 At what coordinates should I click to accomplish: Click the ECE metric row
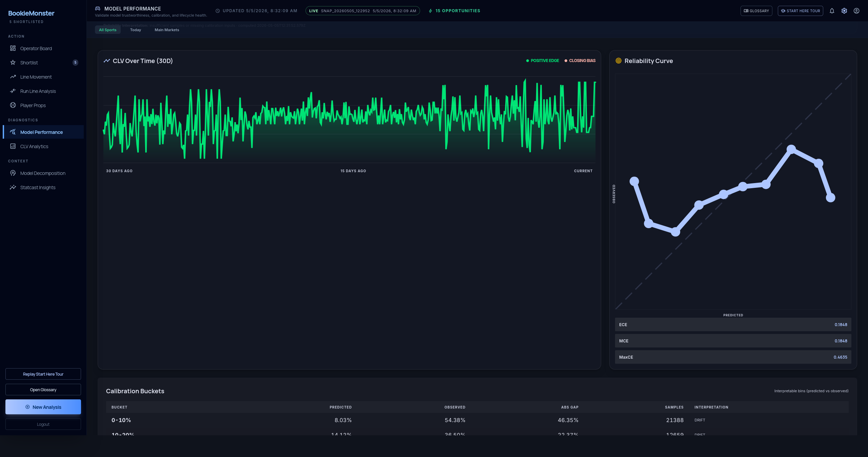coord(733,324)
